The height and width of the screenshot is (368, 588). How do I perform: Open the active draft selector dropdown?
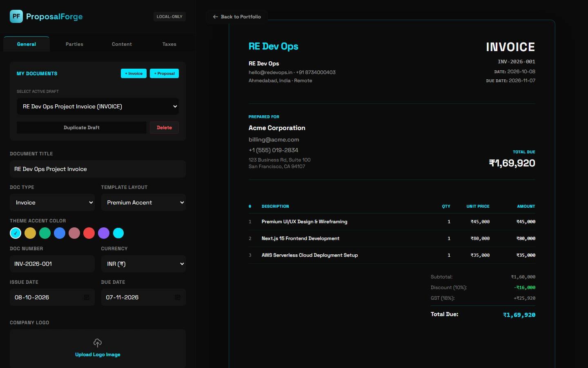pyautogui.click(x=98, y=106)
